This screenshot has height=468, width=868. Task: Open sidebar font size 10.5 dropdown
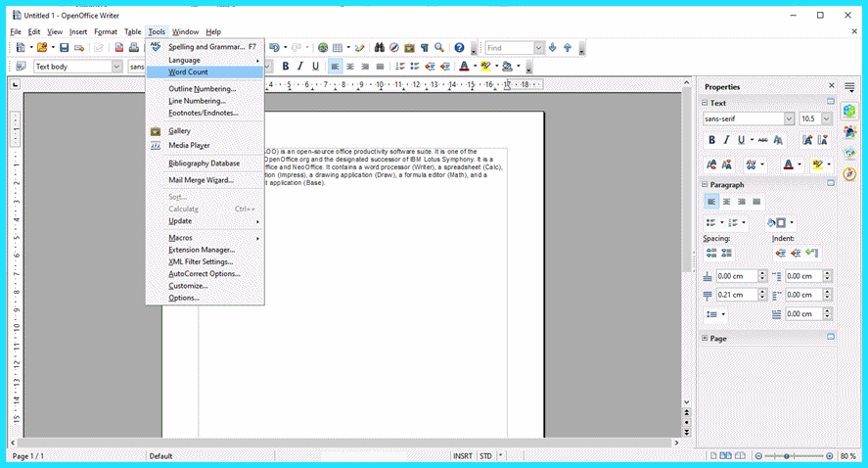click(x=827, y=118)
